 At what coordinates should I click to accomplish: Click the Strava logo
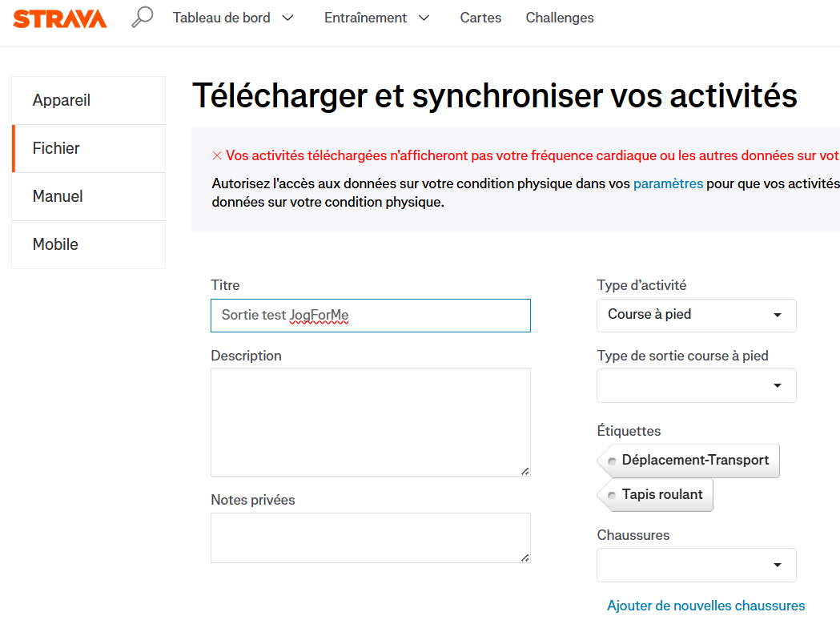(x=59, y=18)
